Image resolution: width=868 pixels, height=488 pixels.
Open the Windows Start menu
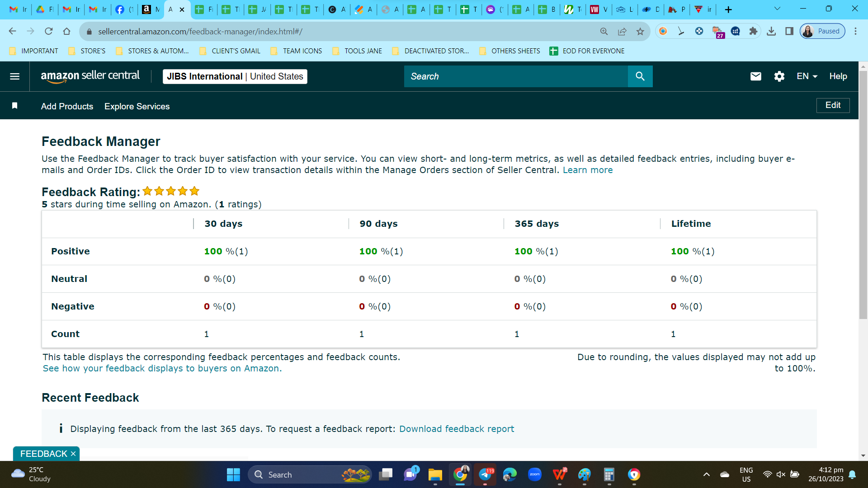pyautogui.click(x=233, y=474)
